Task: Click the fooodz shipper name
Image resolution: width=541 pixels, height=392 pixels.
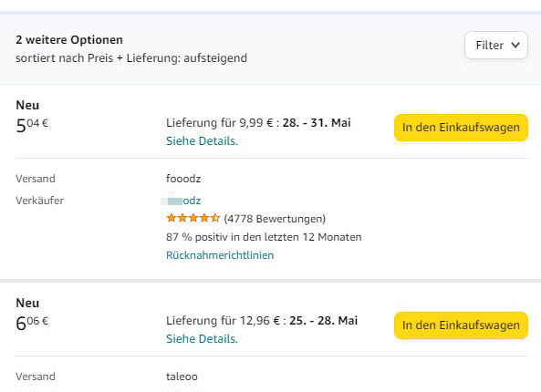Action: click(183, 179)
